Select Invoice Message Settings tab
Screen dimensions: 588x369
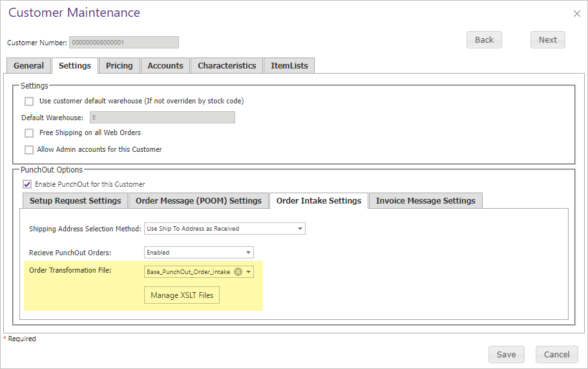426,200
